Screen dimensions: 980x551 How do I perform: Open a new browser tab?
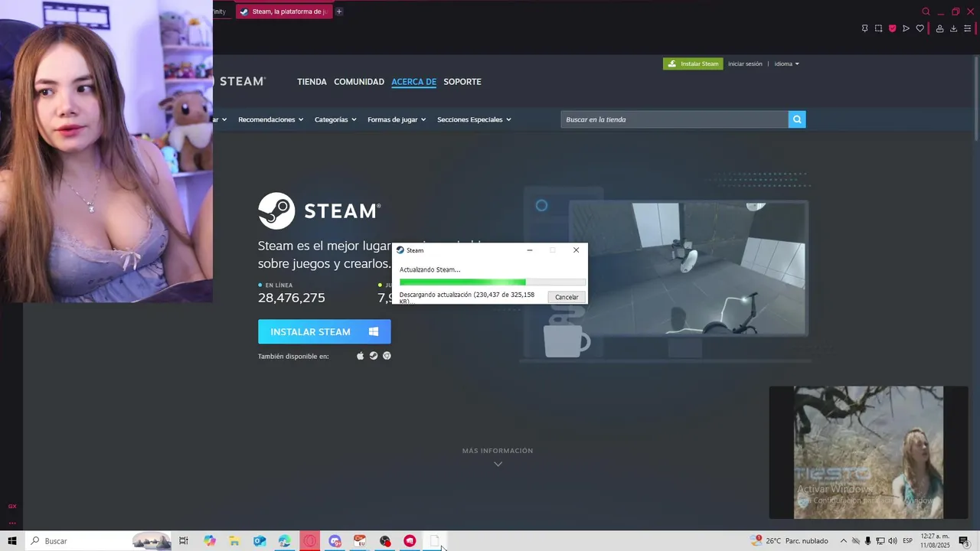click(x=339, y=11)
